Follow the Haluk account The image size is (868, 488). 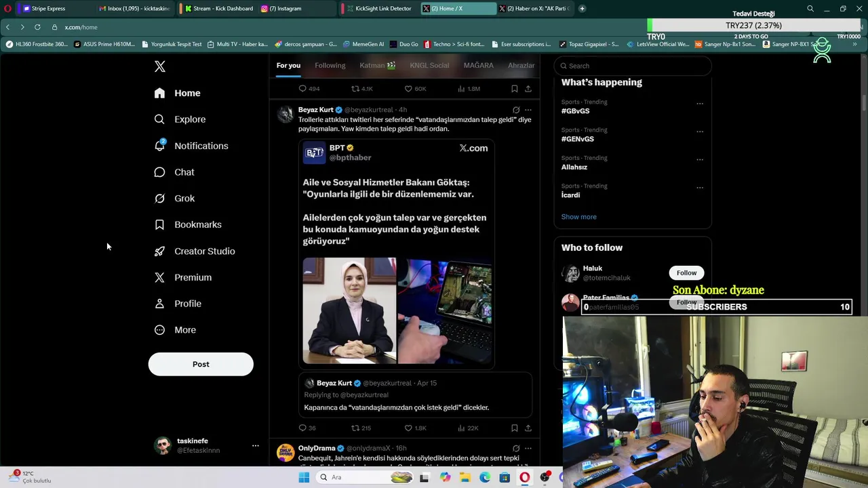pos(686,273)
